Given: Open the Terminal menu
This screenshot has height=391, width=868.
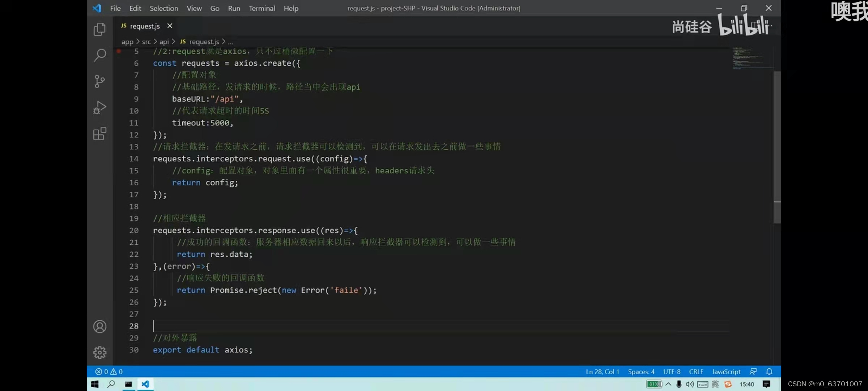Looking at the screenshot, I should (x=261, y=8).
